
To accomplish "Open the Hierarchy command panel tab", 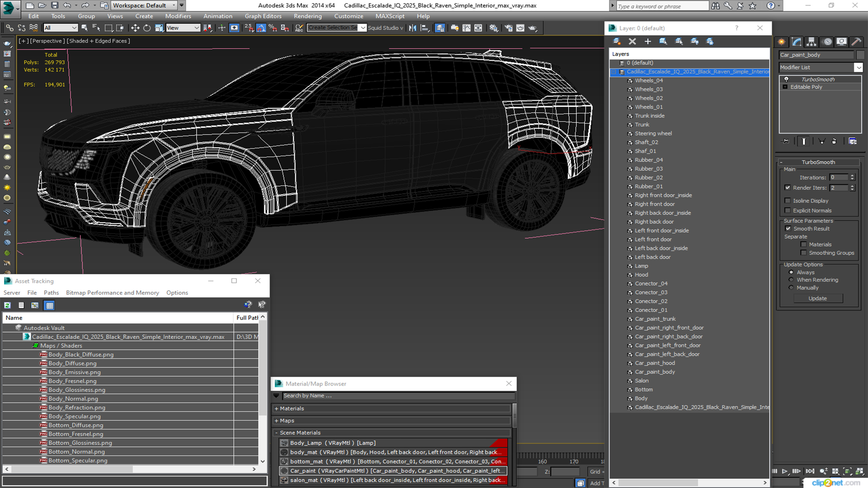I will (811, 42).
